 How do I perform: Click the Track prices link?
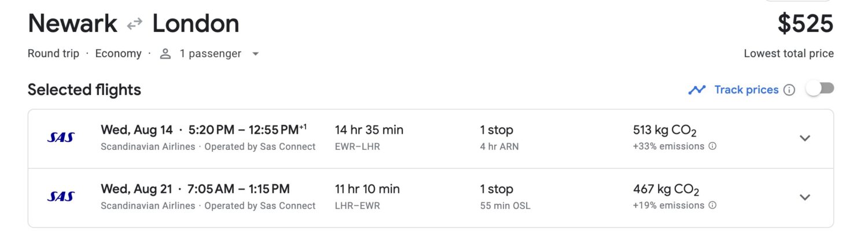pyautogui.click(x=746, y=90)
